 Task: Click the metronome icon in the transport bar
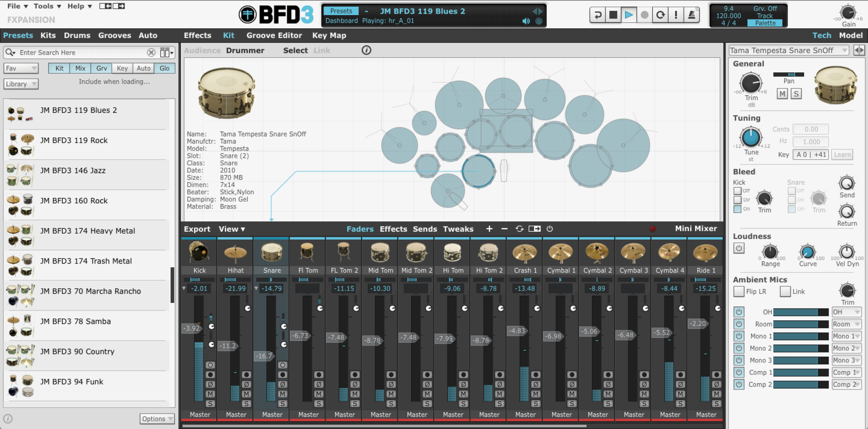point(692,15)
